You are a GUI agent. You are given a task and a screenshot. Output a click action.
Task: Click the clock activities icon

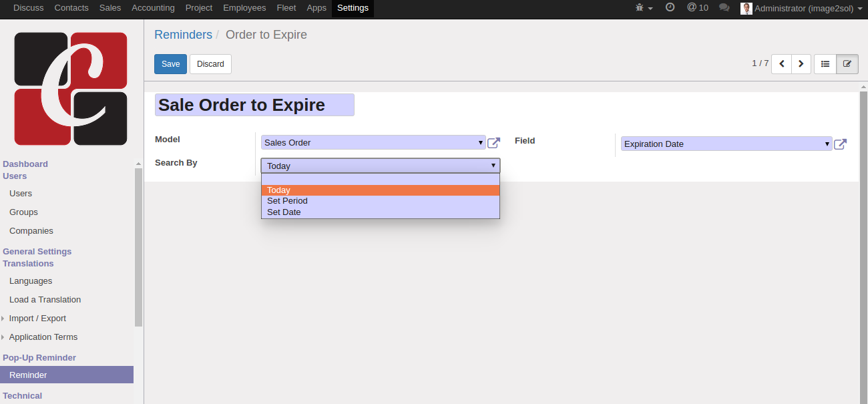(670, 7)
